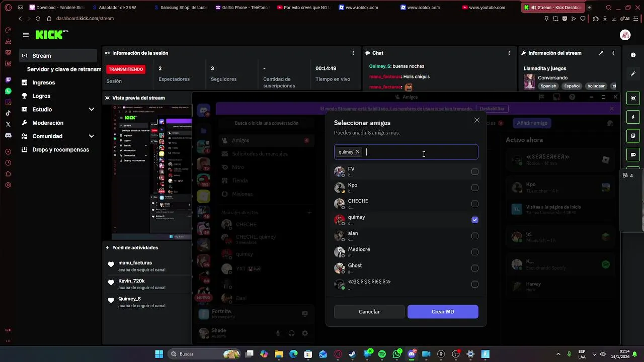
Task: Click the taskbar Buscar search box
Action: point(205,354)
